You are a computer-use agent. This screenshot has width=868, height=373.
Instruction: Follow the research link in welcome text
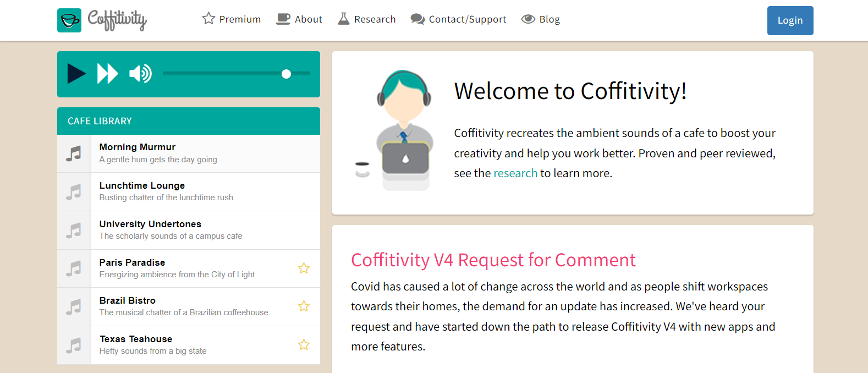(x=515, y=173)
